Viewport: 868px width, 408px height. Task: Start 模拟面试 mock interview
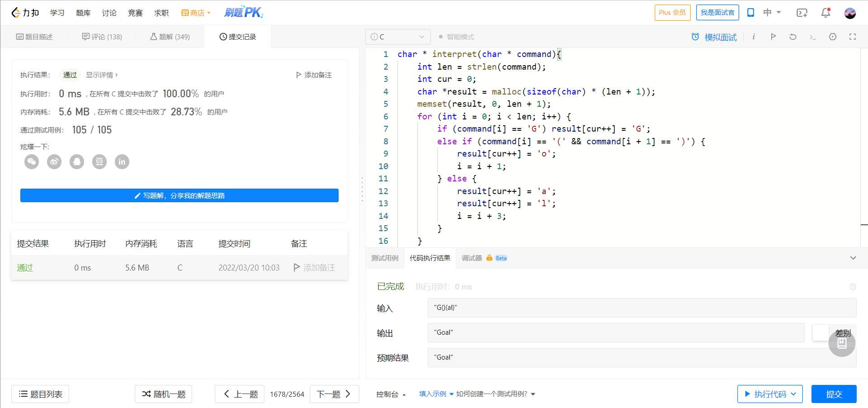[x=714, y=37]
